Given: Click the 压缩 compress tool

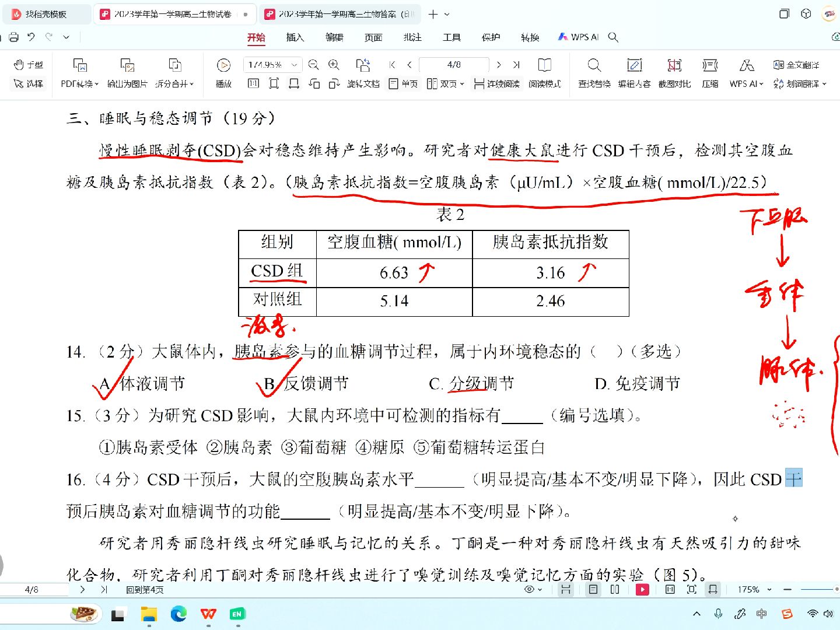Looking at the screenshot, I should 710,73.
